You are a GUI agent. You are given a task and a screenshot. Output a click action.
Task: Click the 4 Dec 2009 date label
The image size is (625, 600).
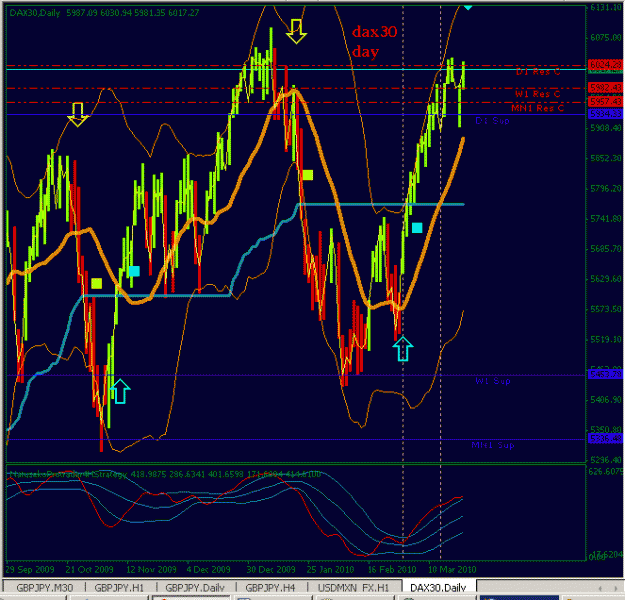pos(208,569)
